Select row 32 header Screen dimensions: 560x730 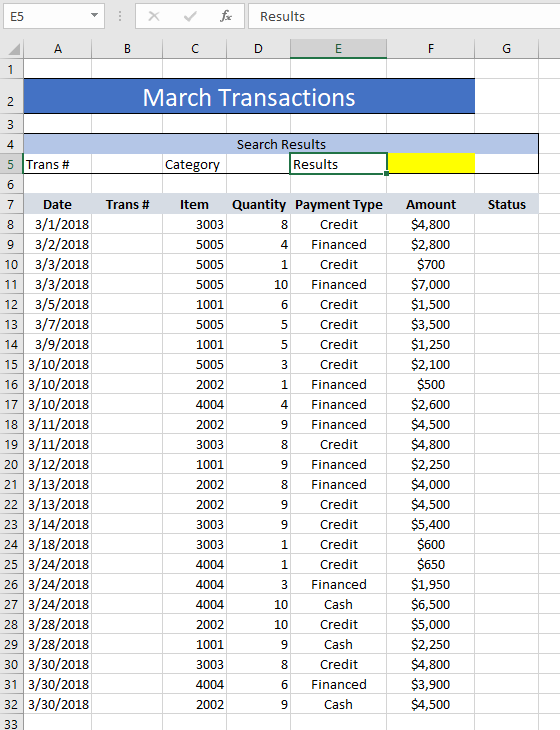click(11, 704)
